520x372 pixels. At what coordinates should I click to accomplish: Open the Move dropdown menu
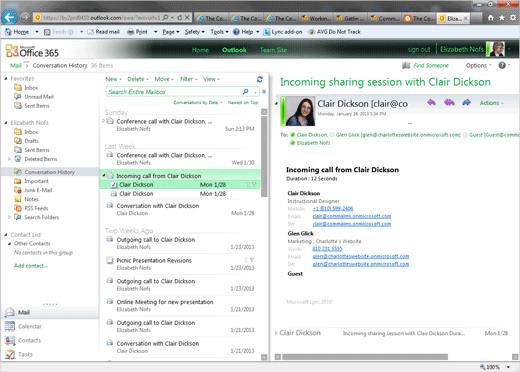pos(164,79)
